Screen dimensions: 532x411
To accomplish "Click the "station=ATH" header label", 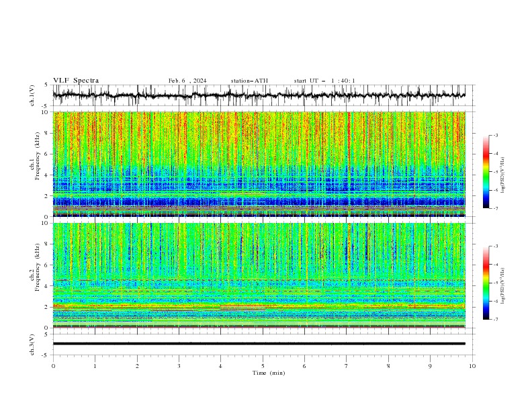I will tap(249, 81).
